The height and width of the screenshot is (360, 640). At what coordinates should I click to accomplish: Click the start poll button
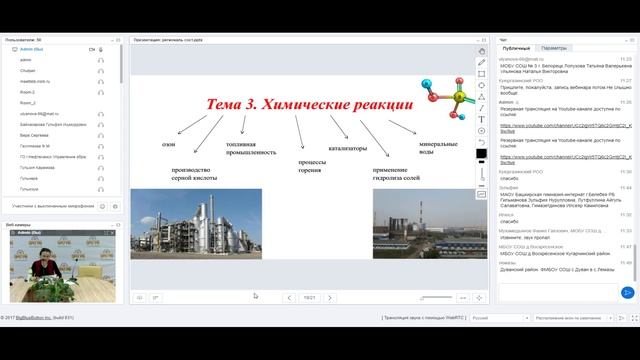coord(156,298)
